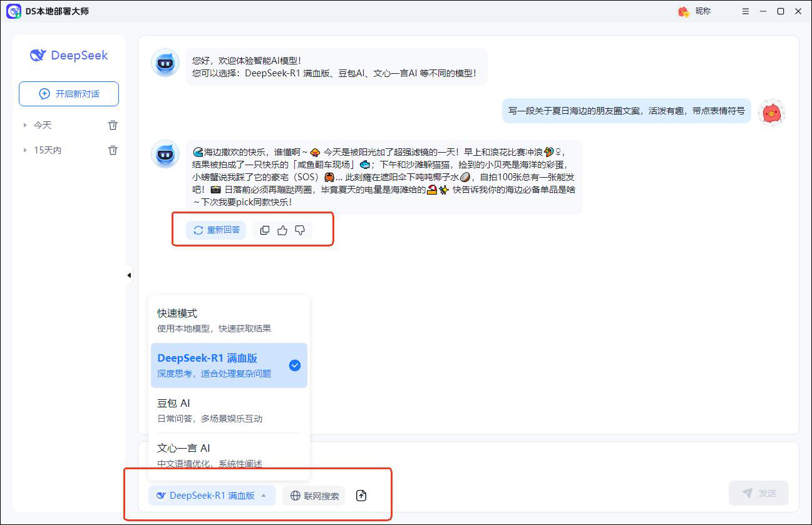
Task: Collapse the sidebar with the arrow handle
Action: coord(129,275)
